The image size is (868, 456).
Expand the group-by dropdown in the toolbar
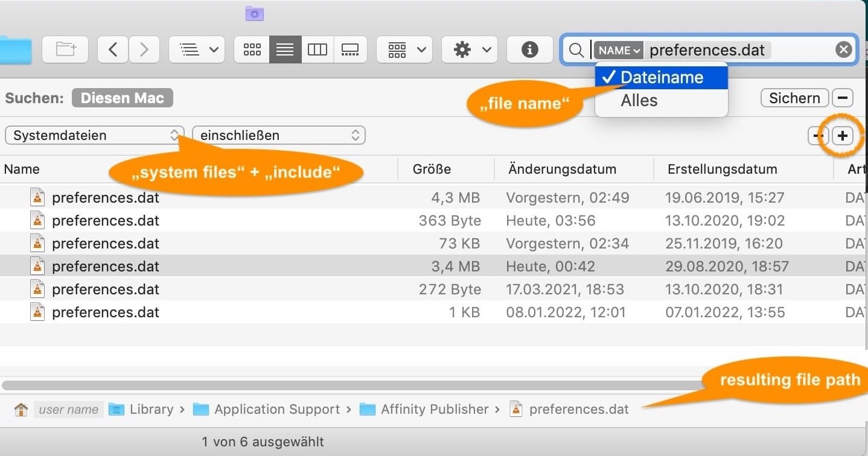(404, 49)
